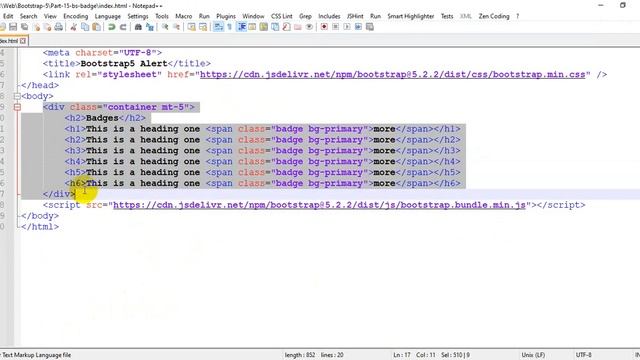Image resolution: width=640 pixels, height=360 pixels.
Task: Toggle synchronized vertical scrolling
Action: pyautogui.click(x=191, y=27)
